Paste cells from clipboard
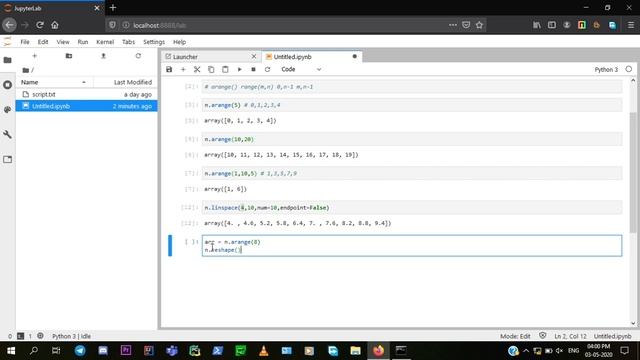 225,69
